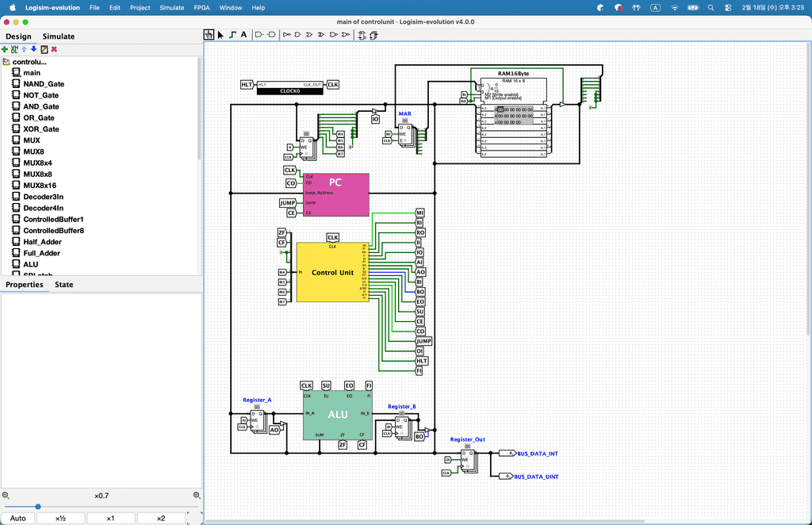
Task: Toggle the JUMP pin beside the PC block
Action: click(x=287, y=203)
